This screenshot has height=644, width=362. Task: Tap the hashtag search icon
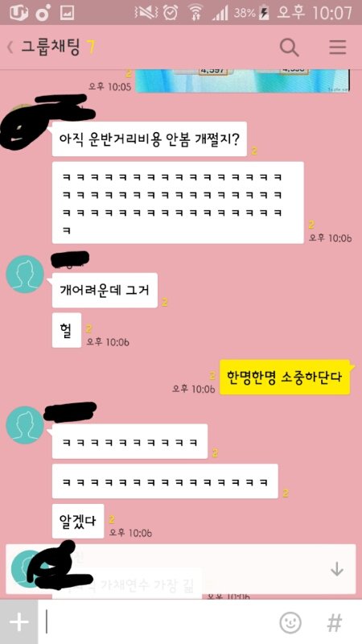pyautogui.click(x=335, y=622)
